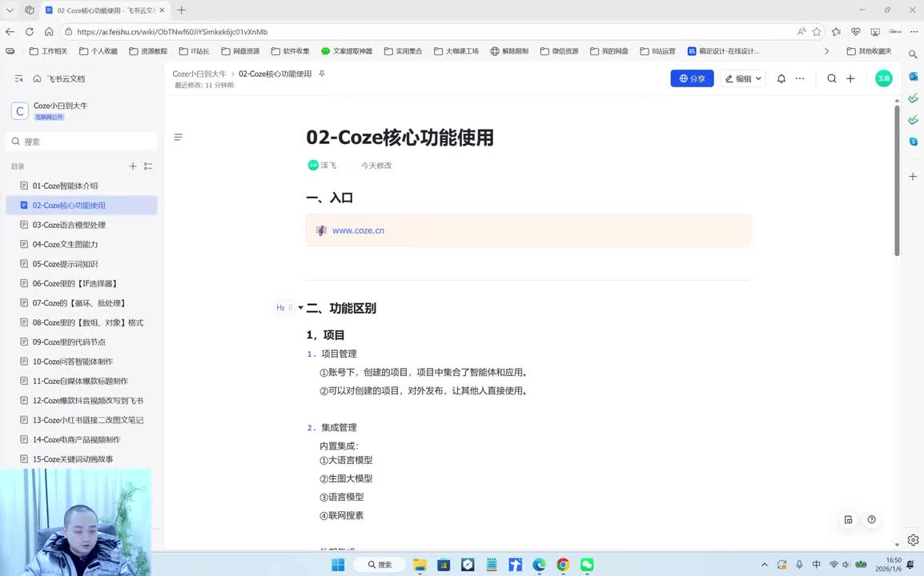
Task: Click the document vertical scrollbar
Action: (897, 180)
